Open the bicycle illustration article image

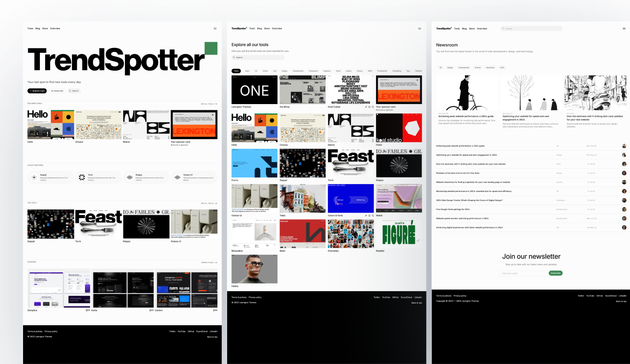point(467,93)
